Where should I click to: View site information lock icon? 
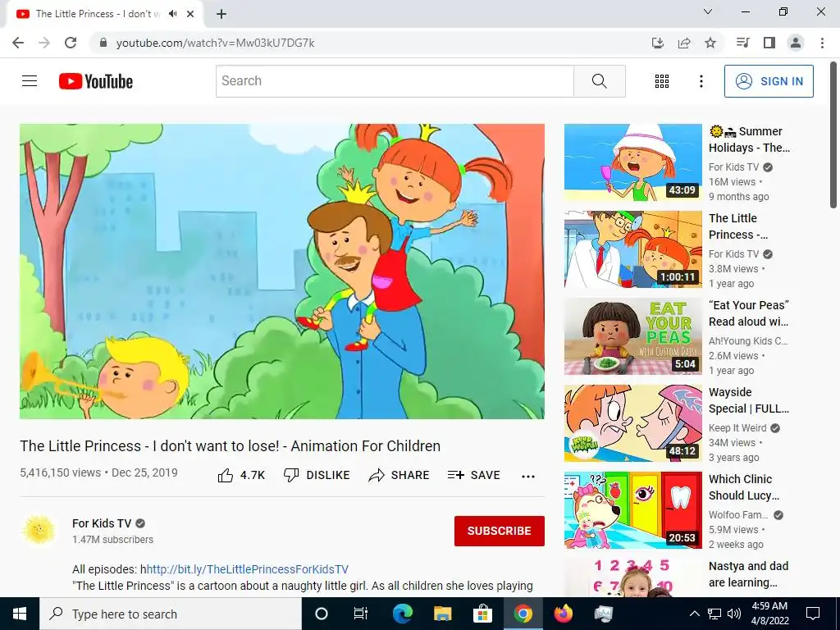click(x=103, y=43)
